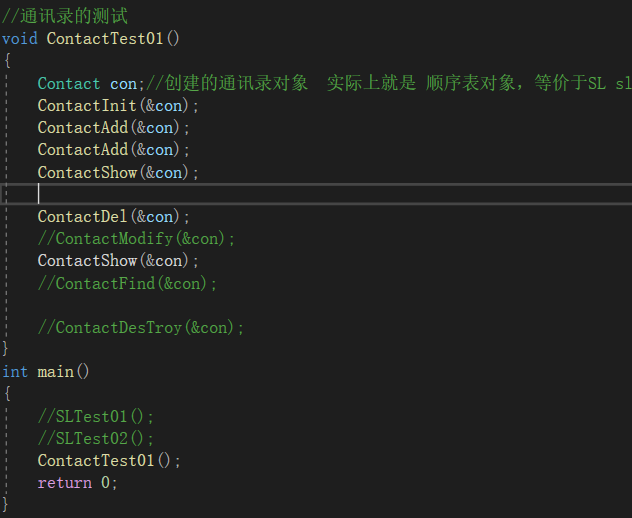Click the opening brace of ContactTest01
Viewport: 632px width, 518px height.
(x=7, y=61)
